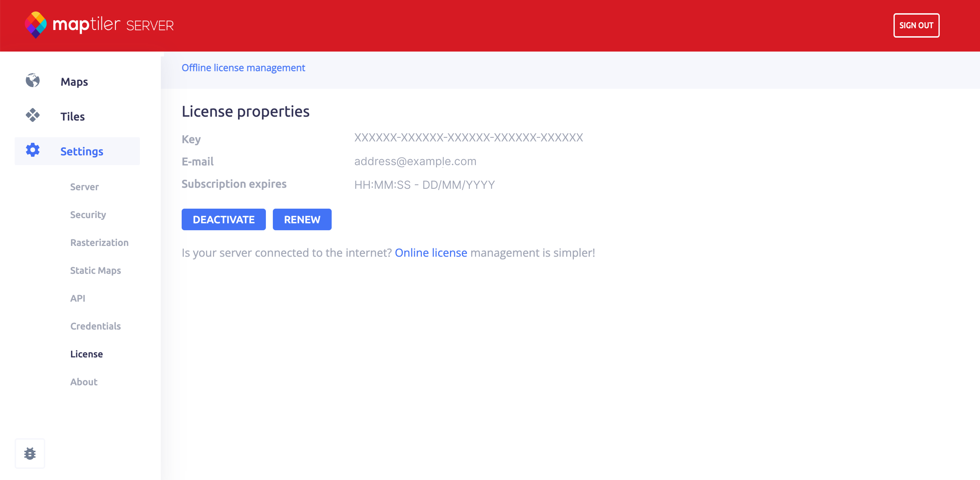The image size is (980, 480).
Task: Select Settings in the sidebar
Action: pos(82,152)
